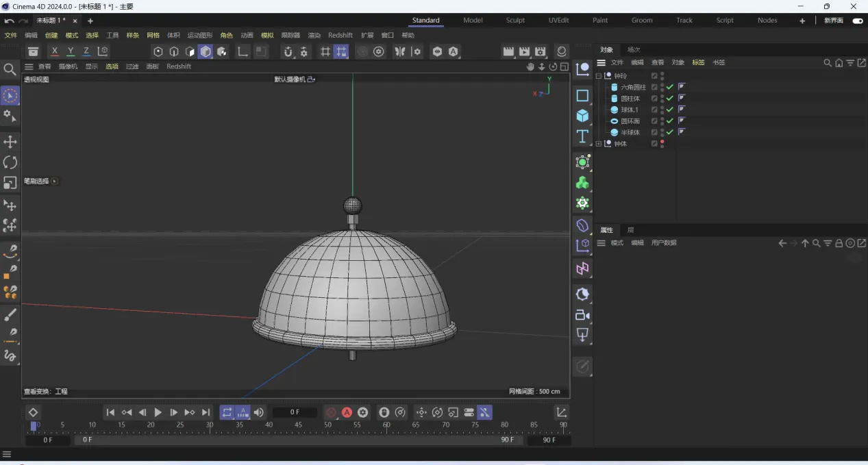
Task: Collapse the 钟铃 group in object tree
Action: pyautogui.click(x=599, y=76)
